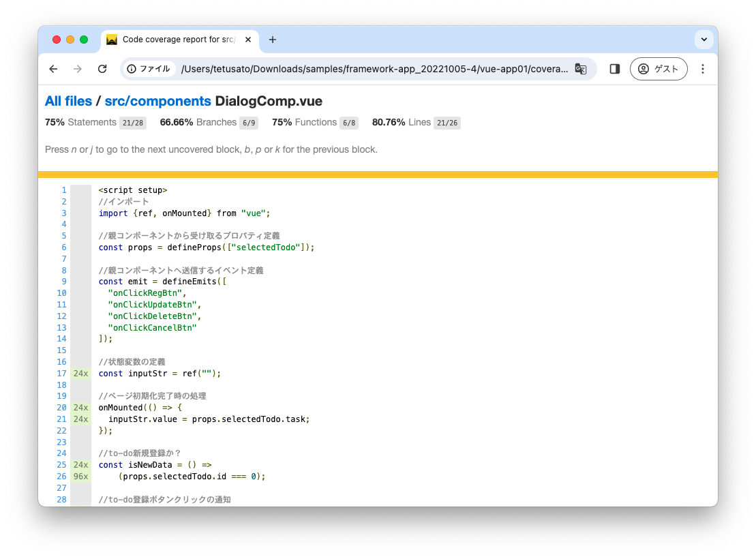Toggle the browser side panel icon
This screenshot has height=557, width=756.
pyautogui.click(x=615, y=69)
